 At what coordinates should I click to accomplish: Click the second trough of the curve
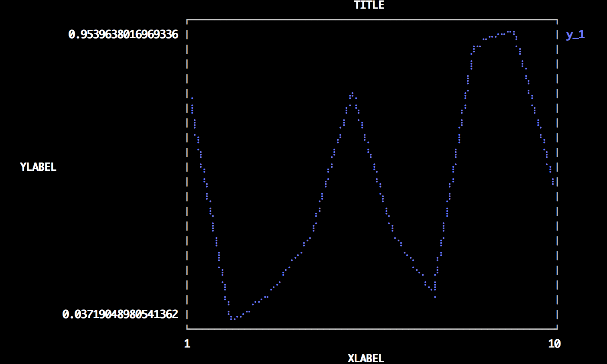tap(434, 296)
